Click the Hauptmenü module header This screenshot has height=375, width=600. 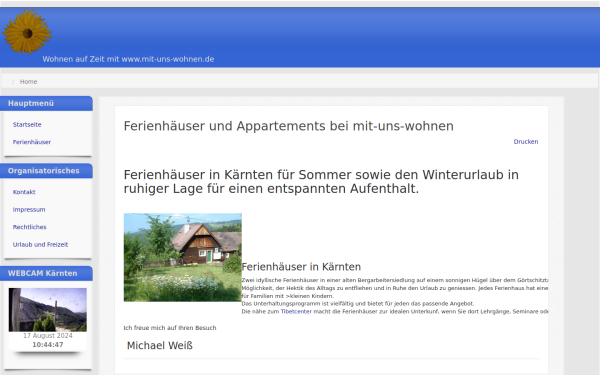click(x=46, y=103)
